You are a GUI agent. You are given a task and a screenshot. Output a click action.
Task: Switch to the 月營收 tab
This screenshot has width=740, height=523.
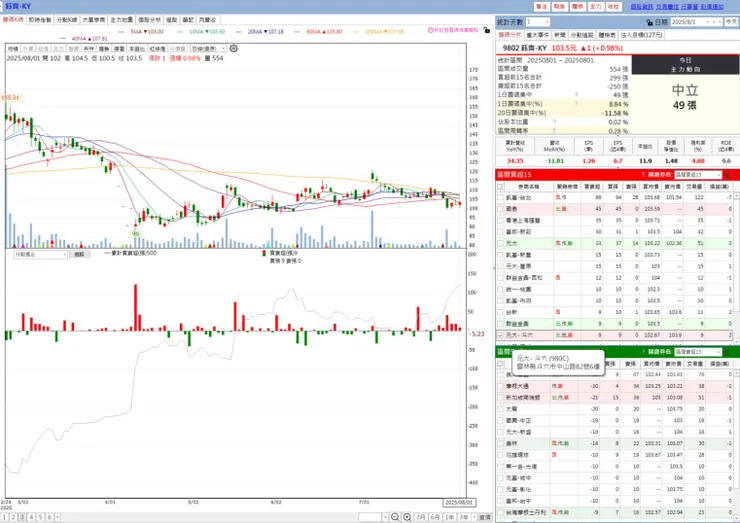tap(207, 20)
